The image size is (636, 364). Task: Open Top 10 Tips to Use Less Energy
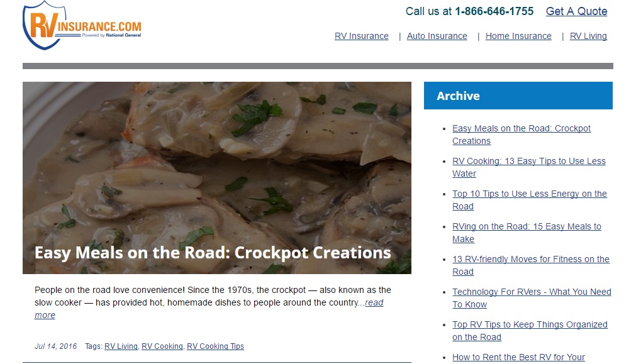point(529,200)
